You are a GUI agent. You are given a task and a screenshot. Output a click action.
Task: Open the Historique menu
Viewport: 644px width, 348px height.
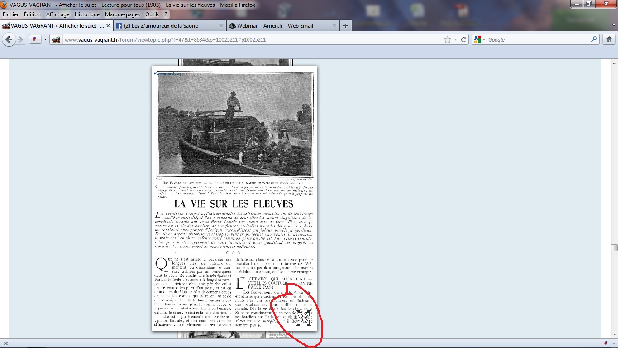click(x=87, y=14)
